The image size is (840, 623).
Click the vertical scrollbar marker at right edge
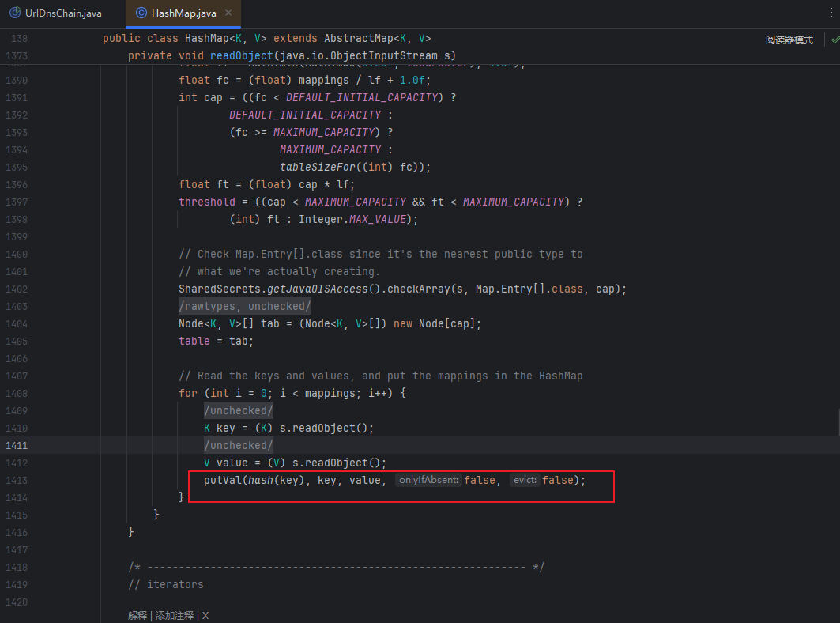click(838, 421)
